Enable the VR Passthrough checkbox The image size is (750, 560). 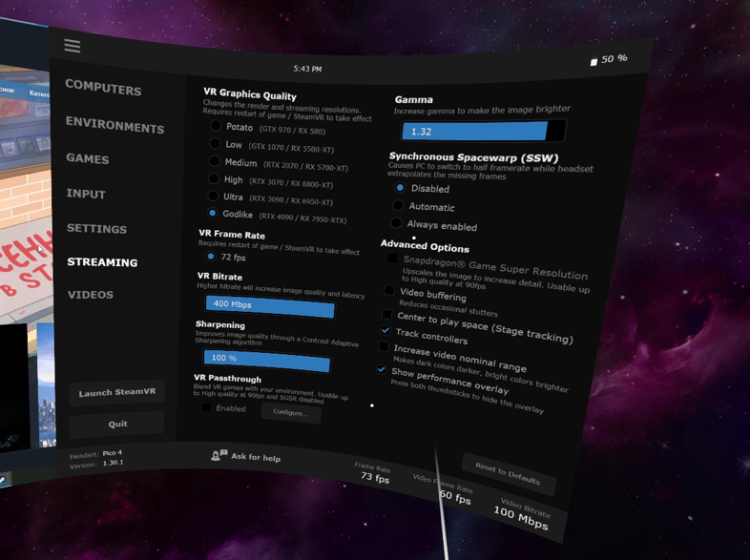pos(207,407)
